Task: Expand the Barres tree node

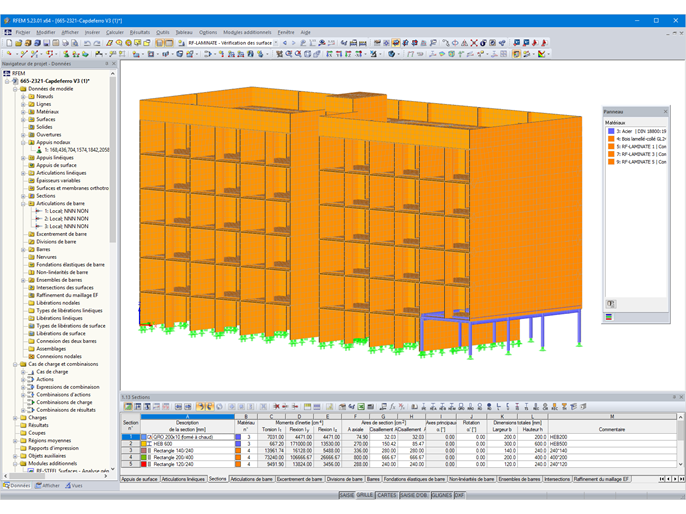Action: [x=23, y=249]
